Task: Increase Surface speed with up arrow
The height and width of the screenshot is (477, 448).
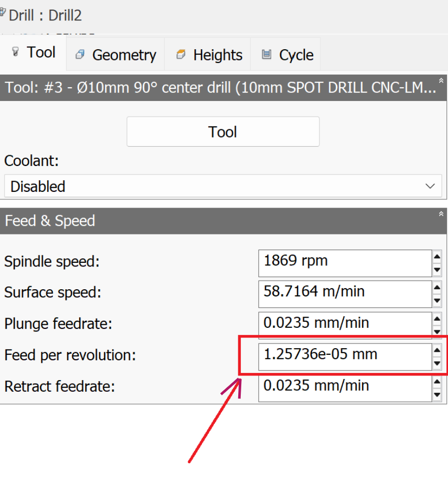Action: pyautogui.click(x=437, y=288)
